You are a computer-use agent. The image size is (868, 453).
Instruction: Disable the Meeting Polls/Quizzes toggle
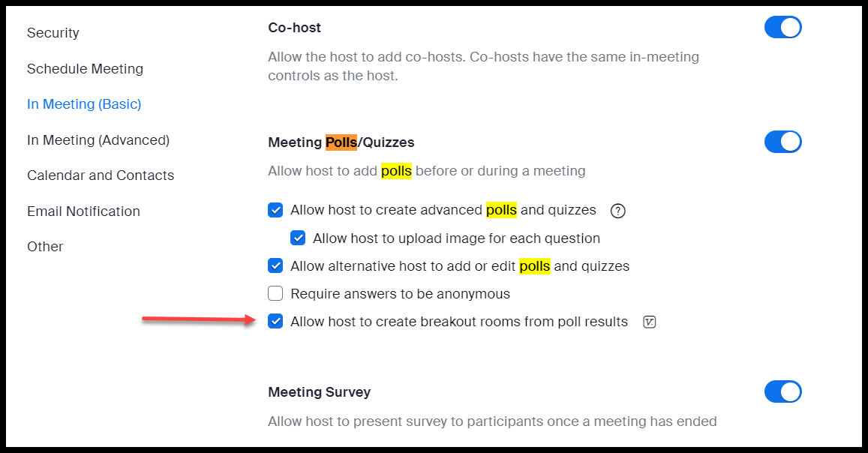782,142
